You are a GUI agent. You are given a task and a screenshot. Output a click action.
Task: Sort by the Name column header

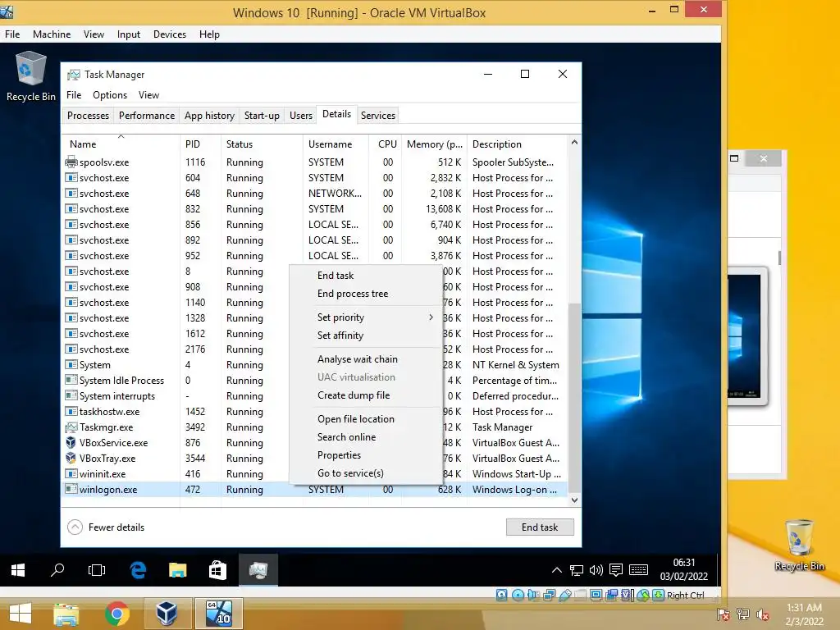pyautogui.click(x=121, y=144)
